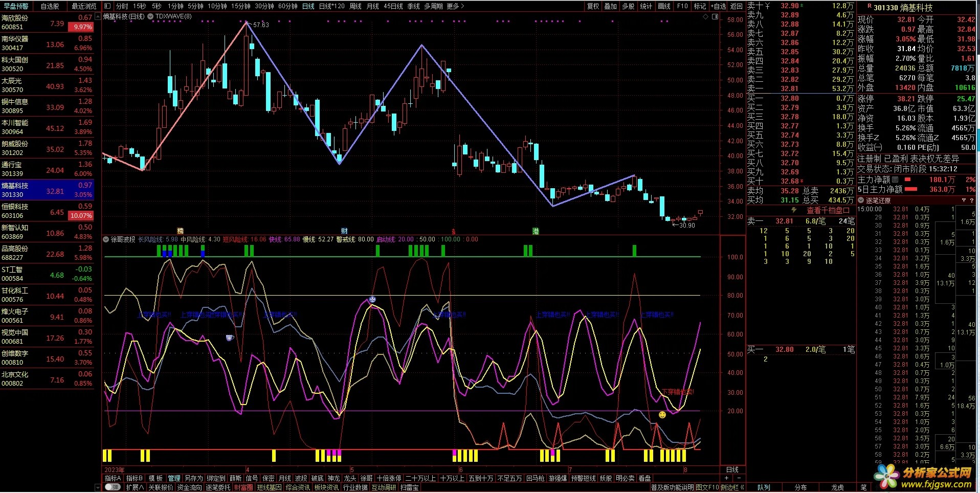Expand the 徐哥波段 indicator panel arrow

coord(106,239)
